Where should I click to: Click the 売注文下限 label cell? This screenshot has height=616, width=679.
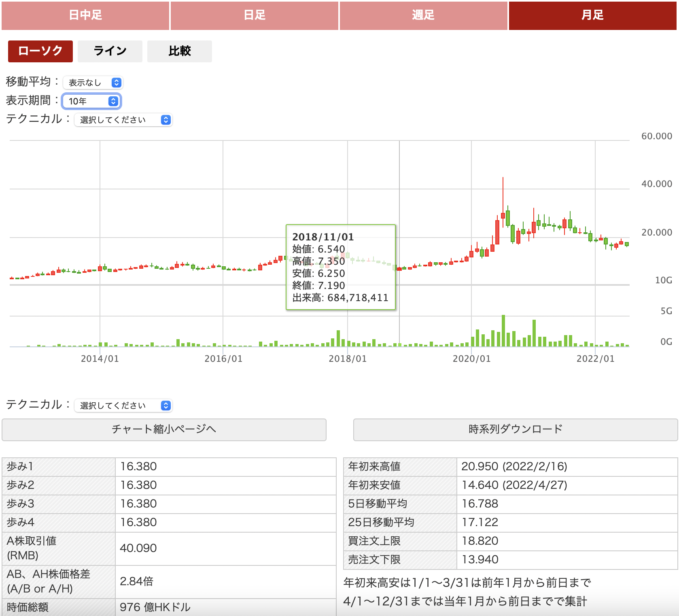point(400,560)
